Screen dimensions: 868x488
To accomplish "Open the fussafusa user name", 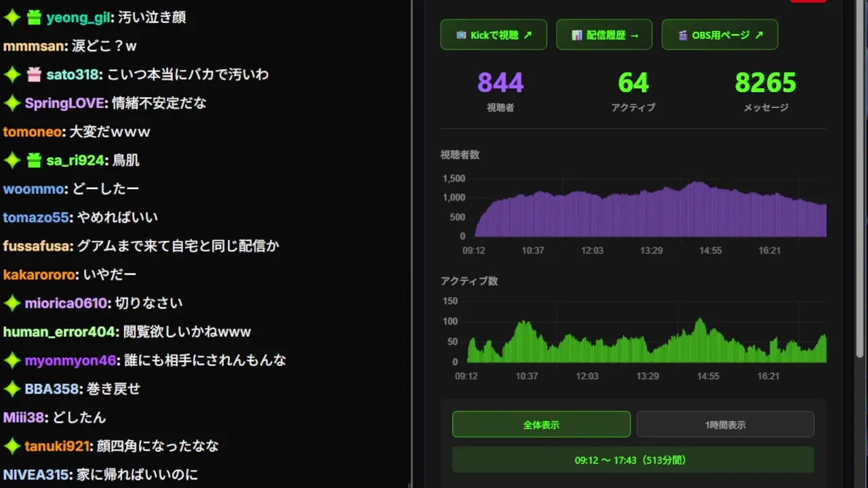I will [x=37, y=246].
